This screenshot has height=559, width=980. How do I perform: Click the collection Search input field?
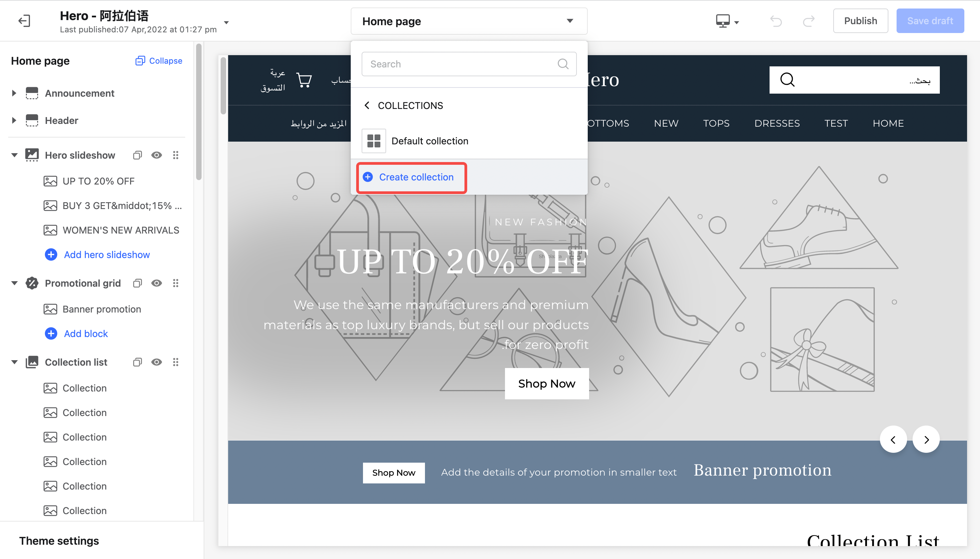[x=469, y=64]
